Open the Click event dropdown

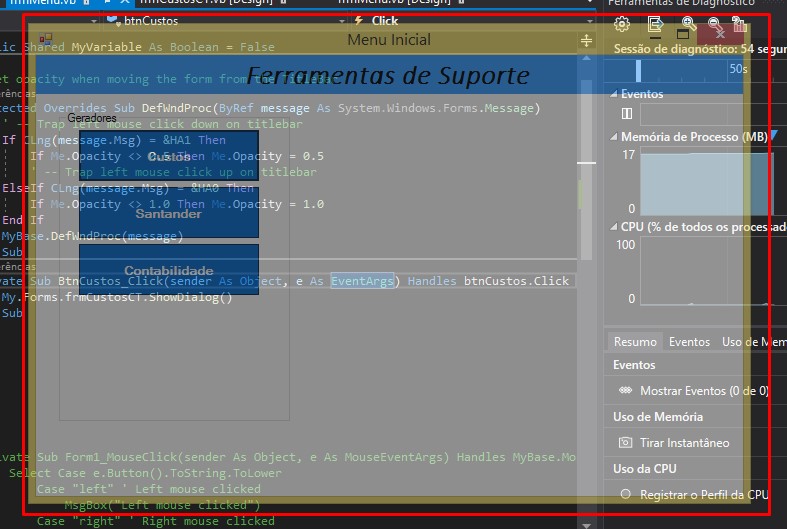click(590, 21)
